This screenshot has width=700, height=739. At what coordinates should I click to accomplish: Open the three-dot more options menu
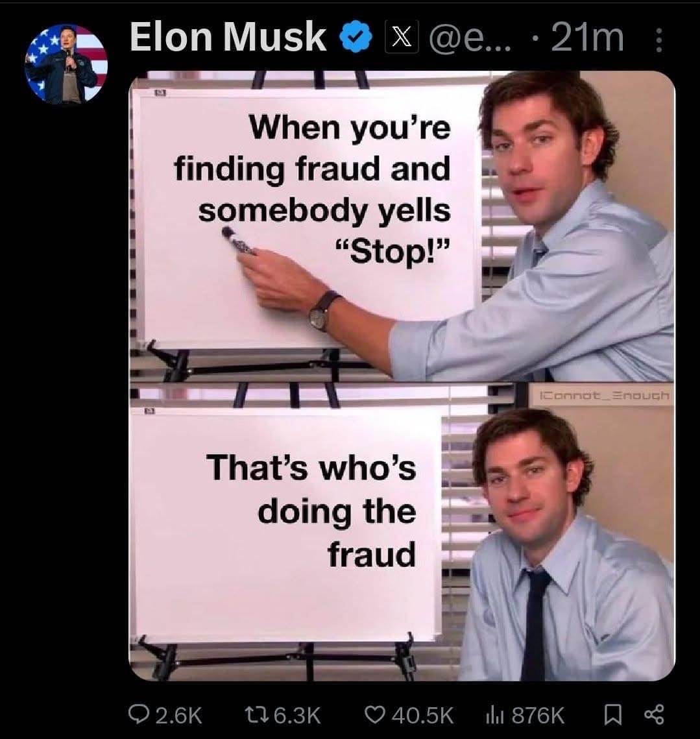coord(659,40)
